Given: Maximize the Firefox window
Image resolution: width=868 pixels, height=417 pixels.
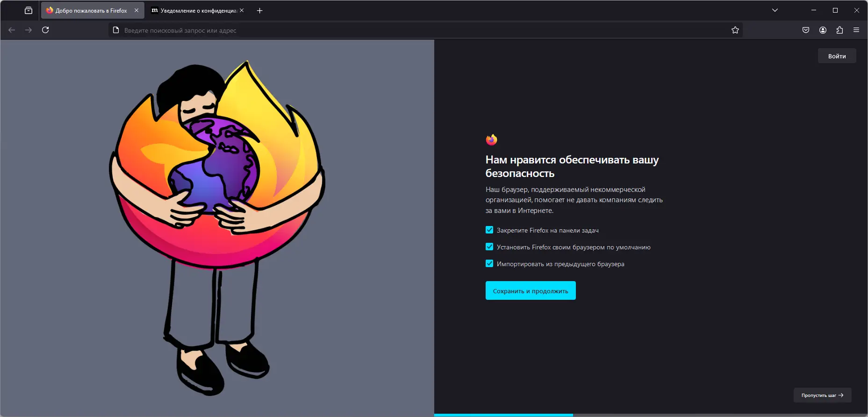Looking at the screenshot, I should tap(835, 10).
